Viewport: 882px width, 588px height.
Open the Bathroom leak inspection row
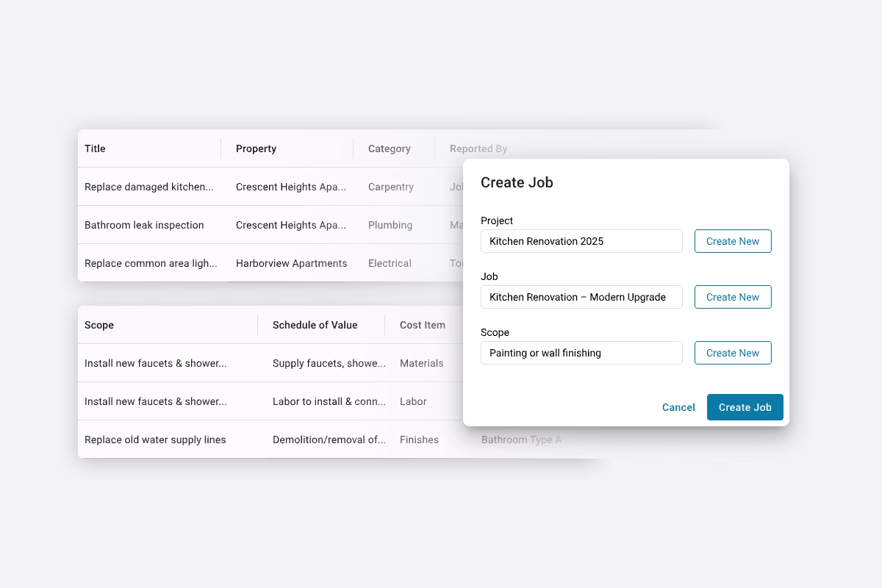(144, 225)
